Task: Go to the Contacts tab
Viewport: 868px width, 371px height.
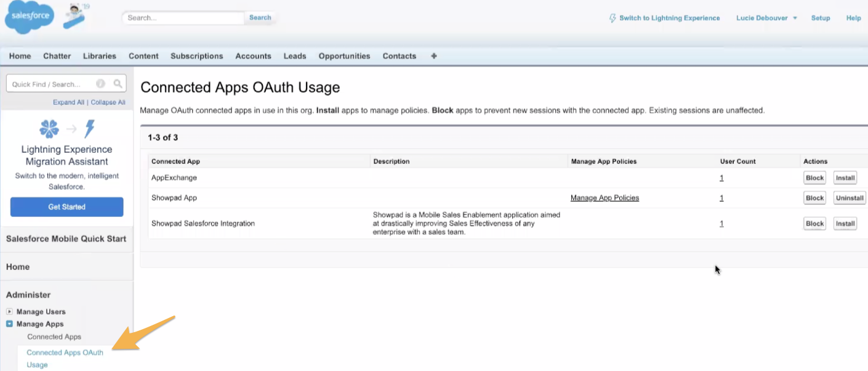Action: pyautogui.click(x=400, y=56)
